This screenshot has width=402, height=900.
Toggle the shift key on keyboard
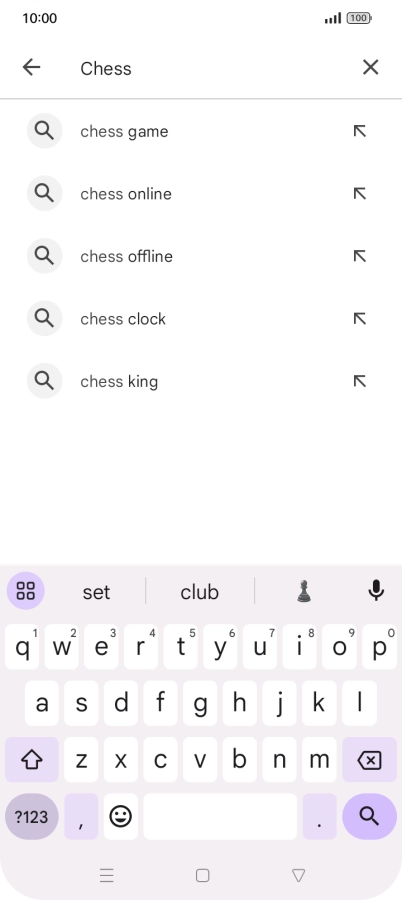tap(32, 759)
